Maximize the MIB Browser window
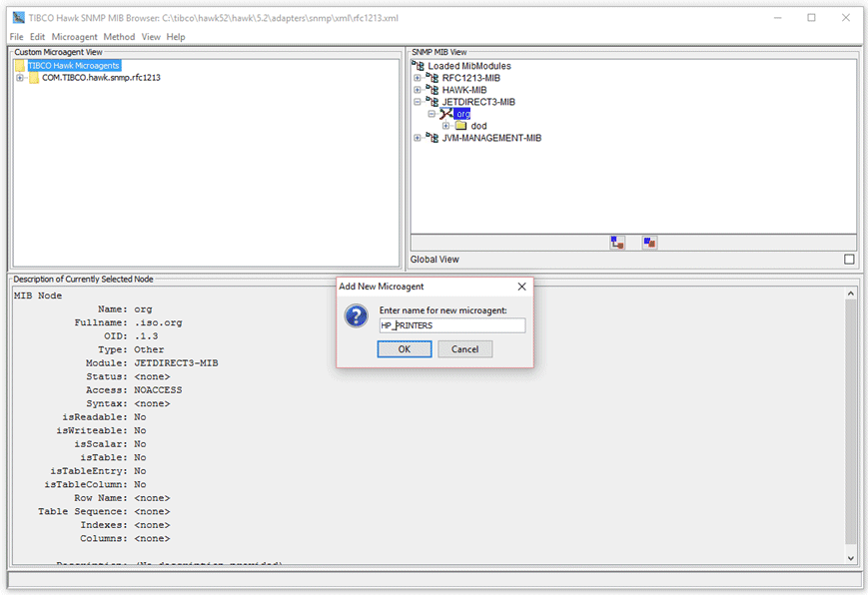This screenshot has width=868, height=595. 811,18
